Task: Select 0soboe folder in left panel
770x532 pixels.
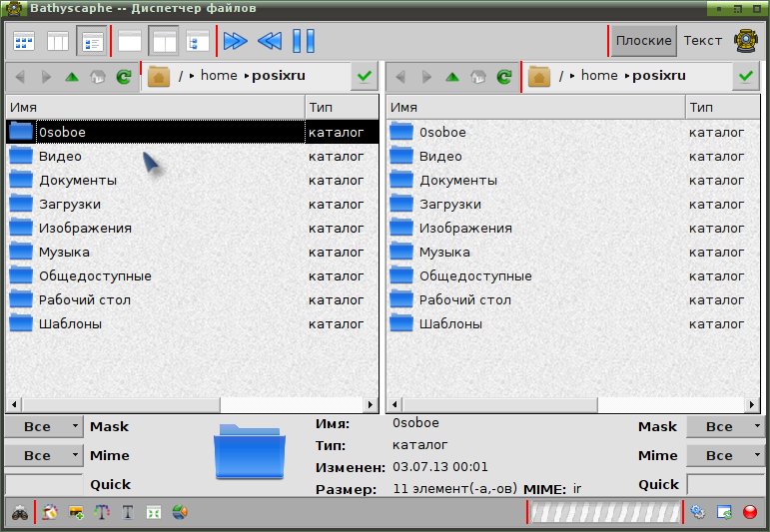Action: (x=192, y=132)
